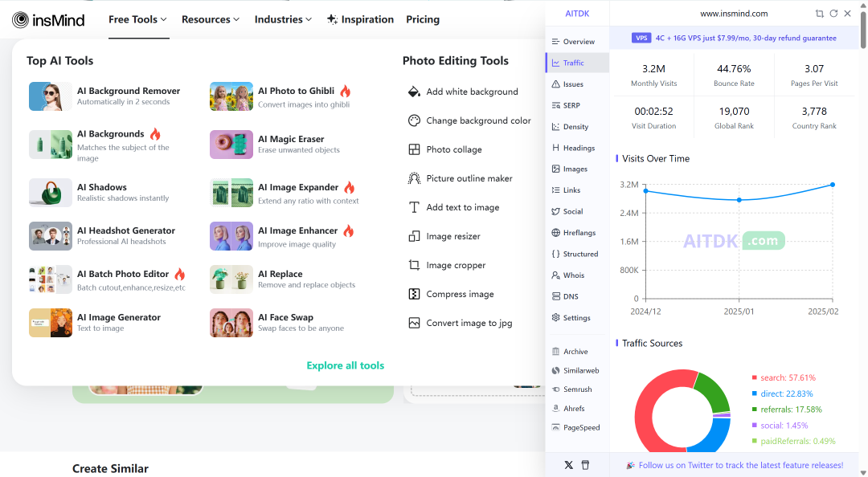The width and height of the screenshot is (868, 477).
Task: Open the Social tab in AITDK sidebar
Action: pyautogui.click(x=577, y=211)
